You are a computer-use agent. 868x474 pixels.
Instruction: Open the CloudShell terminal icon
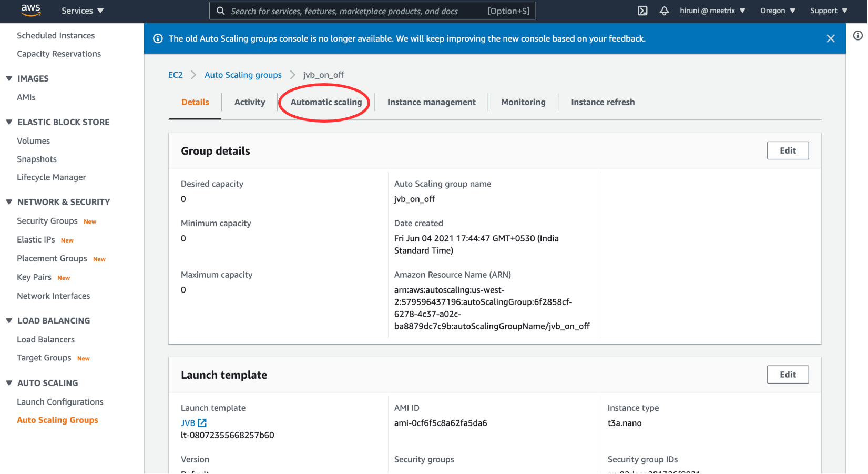point(642,11)
